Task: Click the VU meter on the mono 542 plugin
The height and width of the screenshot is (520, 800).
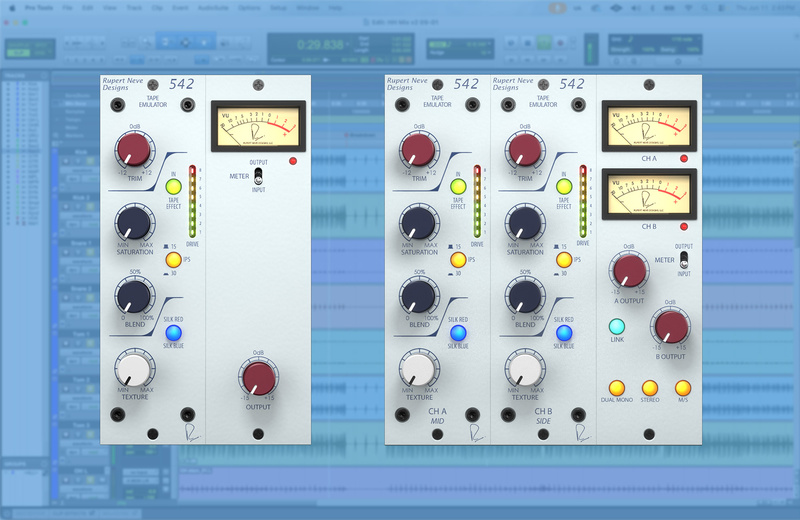Action: [258, 126]
